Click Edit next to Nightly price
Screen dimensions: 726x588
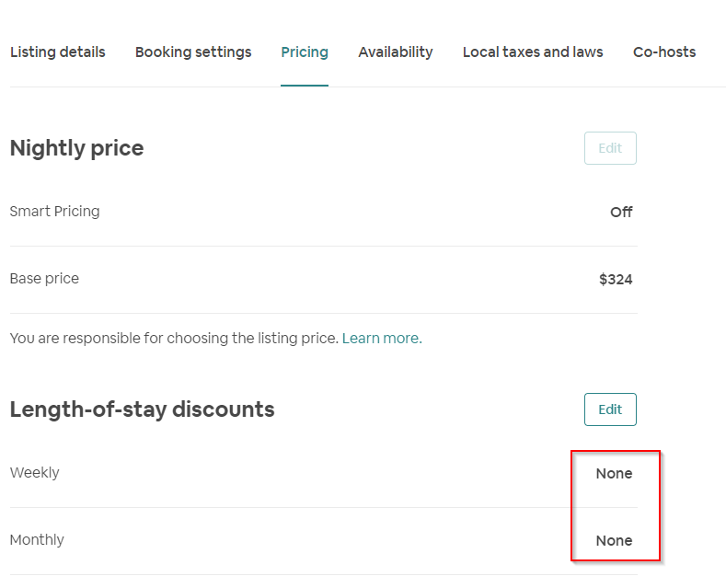610,148
